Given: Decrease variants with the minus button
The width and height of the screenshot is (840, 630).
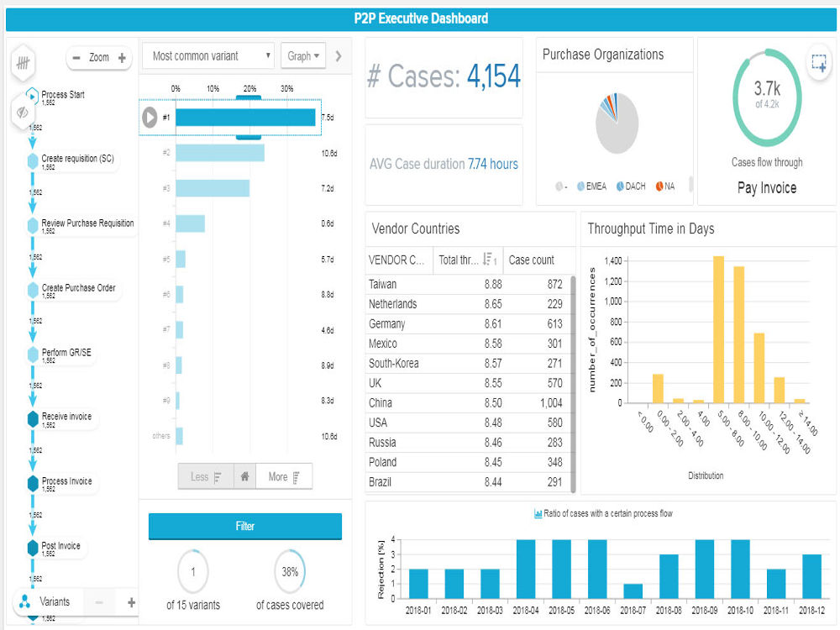Looking at the screenshot, I should [98, 602].
